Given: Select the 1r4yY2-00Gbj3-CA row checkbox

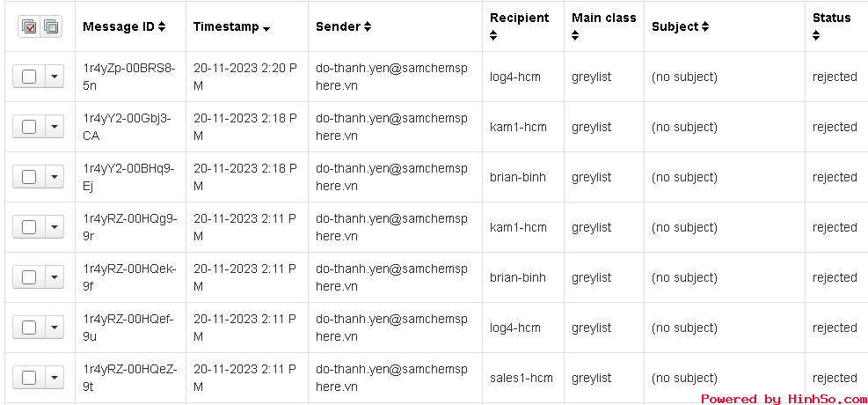Looking at the screenshot, I should click(29, 127).
